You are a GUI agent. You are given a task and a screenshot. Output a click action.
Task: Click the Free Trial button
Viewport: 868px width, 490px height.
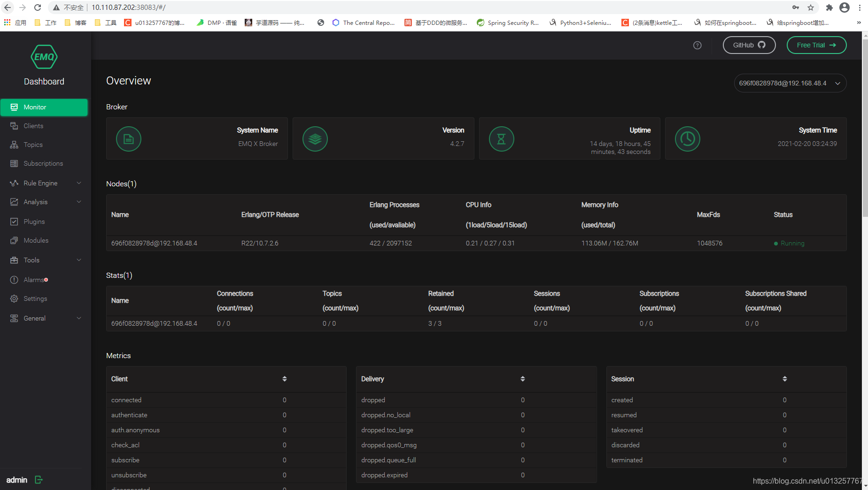[x=816, y=45]
